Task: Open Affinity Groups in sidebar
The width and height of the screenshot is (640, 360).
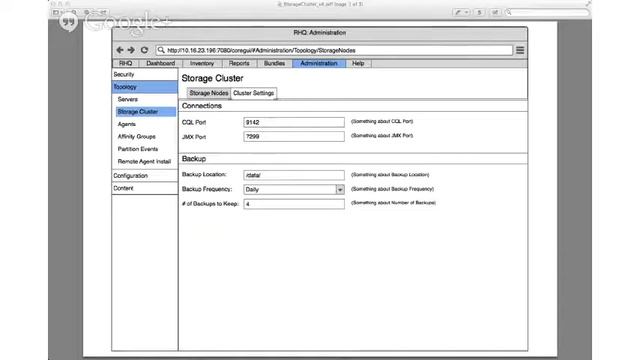Action: 137,136
